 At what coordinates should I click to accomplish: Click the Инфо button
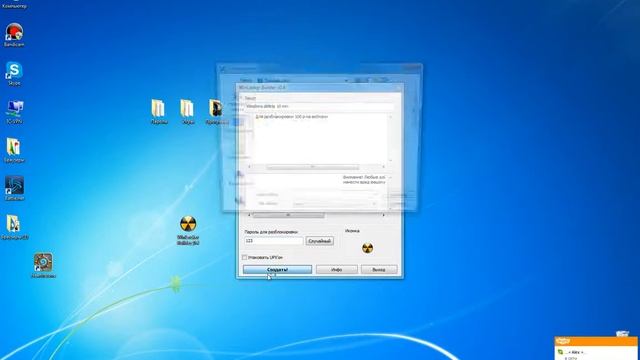(x=337, y=269)
